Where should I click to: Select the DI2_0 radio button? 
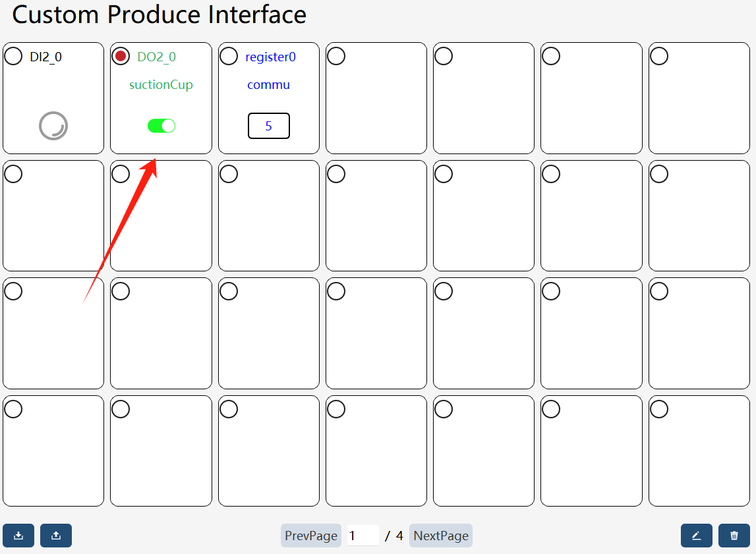tap(13, 57)
